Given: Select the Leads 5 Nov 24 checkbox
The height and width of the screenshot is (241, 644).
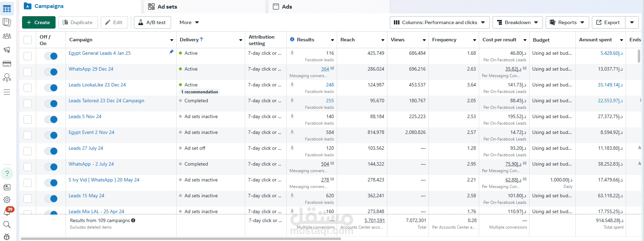Looking at the screenshot, I should [28, 119].
